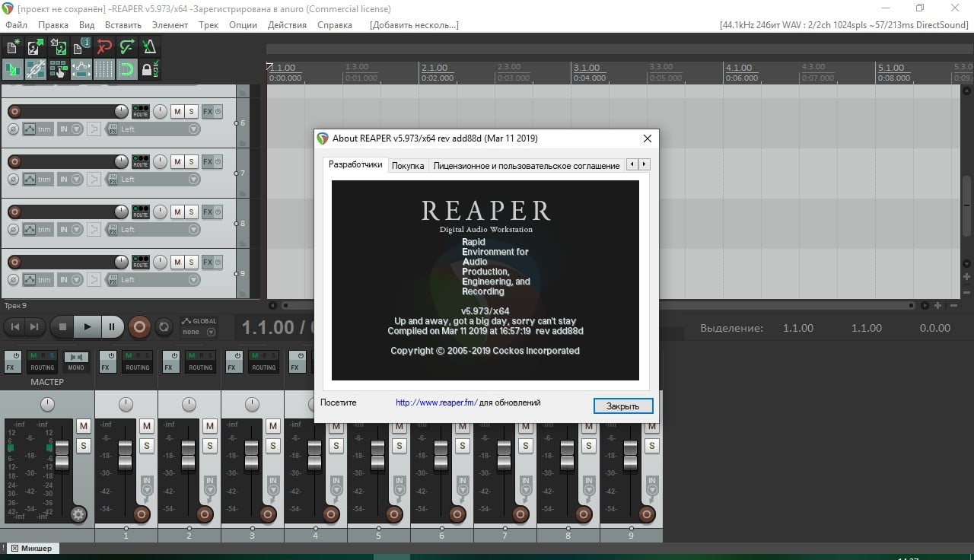This screenshot has height=560, width=974.
Task: Go to project end transport button
Action: tap(34, 327)
